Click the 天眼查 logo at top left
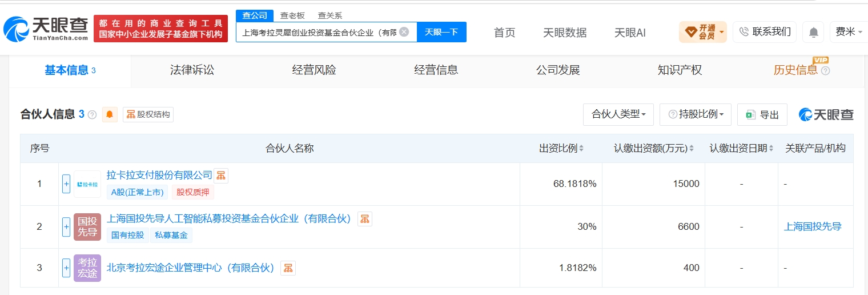The image size is (868, 295). point(46,29)
